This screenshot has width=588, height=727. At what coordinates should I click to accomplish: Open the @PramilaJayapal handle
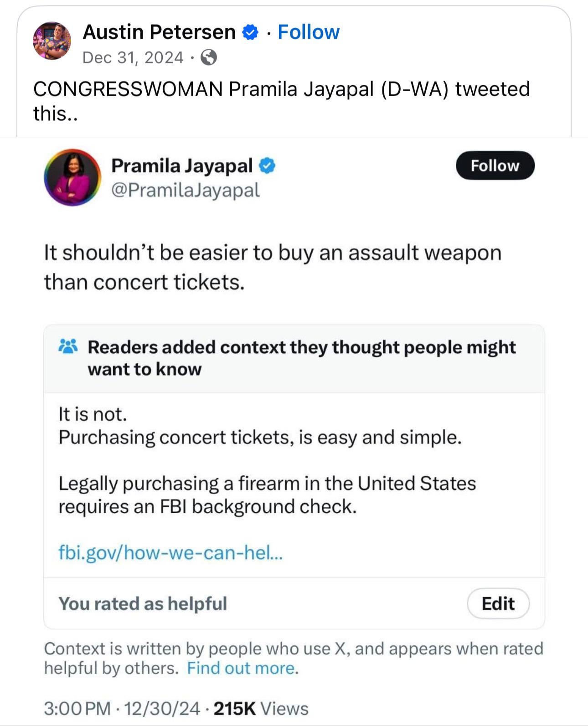pos(186,190)
